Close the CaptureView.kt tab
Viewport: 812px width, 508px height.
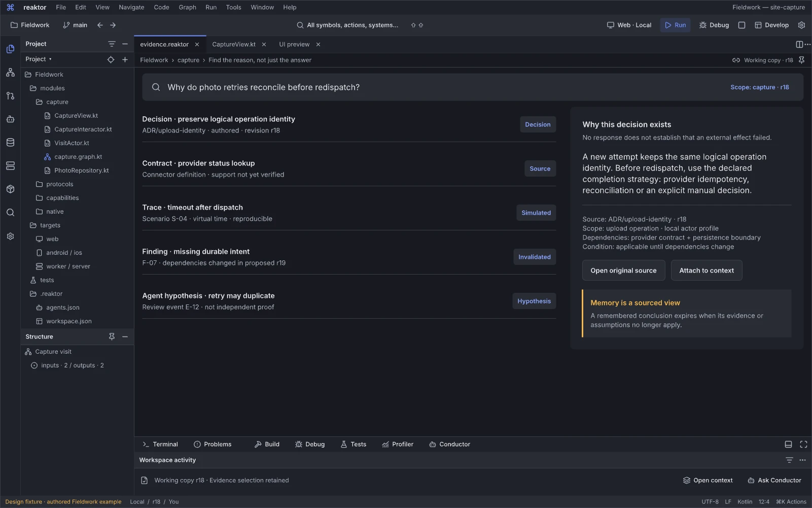tap(264, 45)
